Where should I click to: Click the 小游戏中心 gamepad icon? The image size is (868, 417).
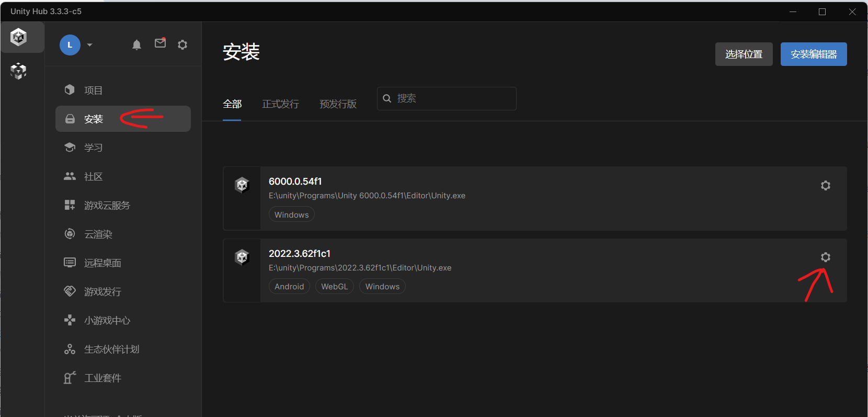(x=70, y=320)
